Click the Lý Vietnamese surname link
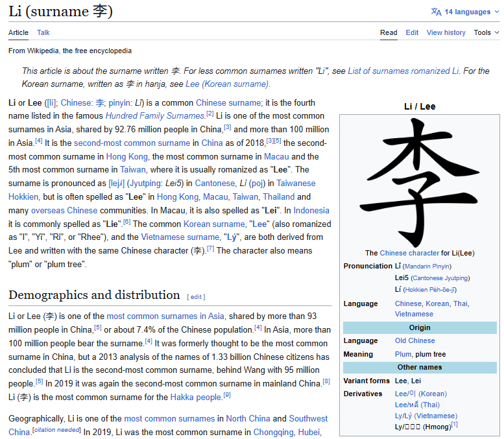 pos(232,237)
